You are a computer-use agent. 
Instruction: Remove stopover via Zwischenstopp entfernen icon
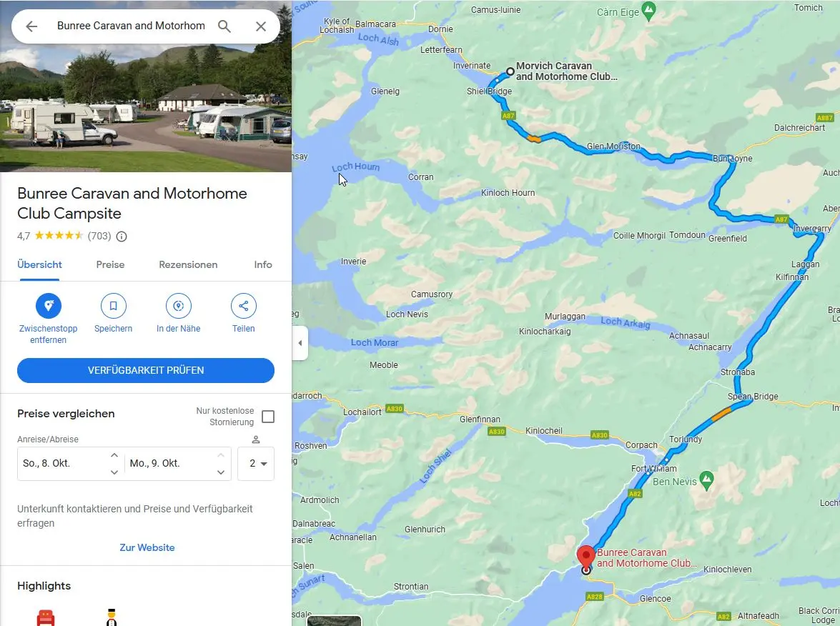49,306
